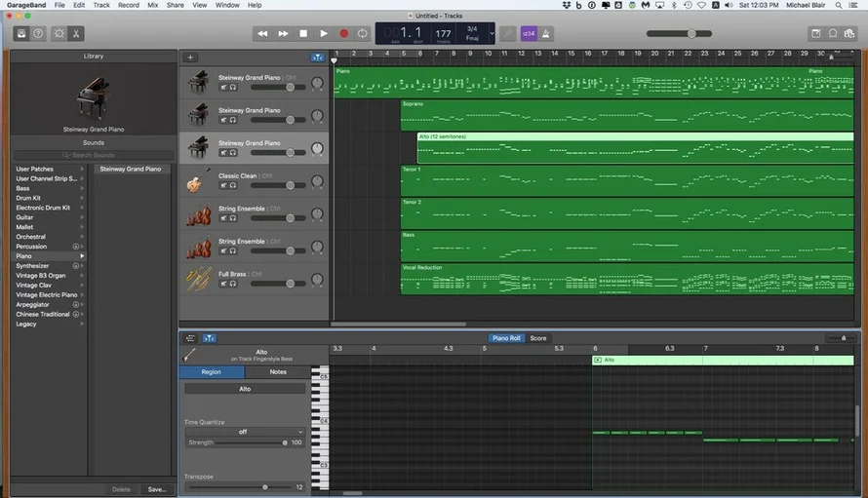This screenshot has width=868, height=498.
Task: Click the Delete button in Library
Action: (121, 489)
